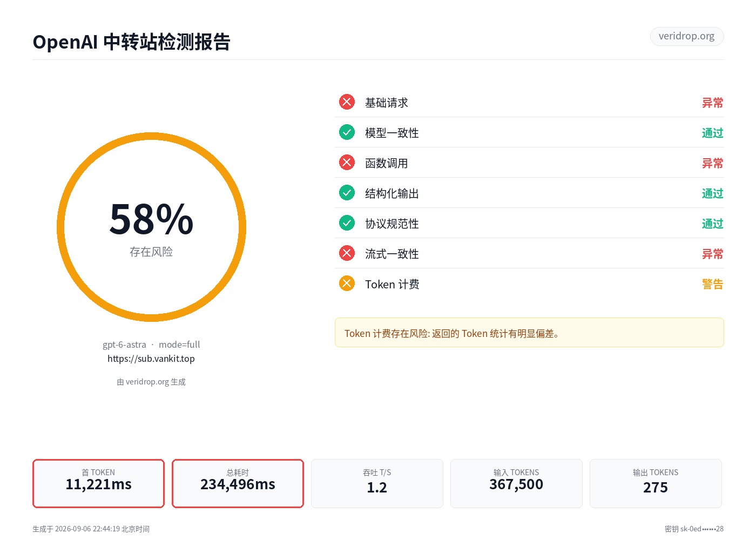Open the veridrop.org badge at top right
756x540 pixels.
686,36
